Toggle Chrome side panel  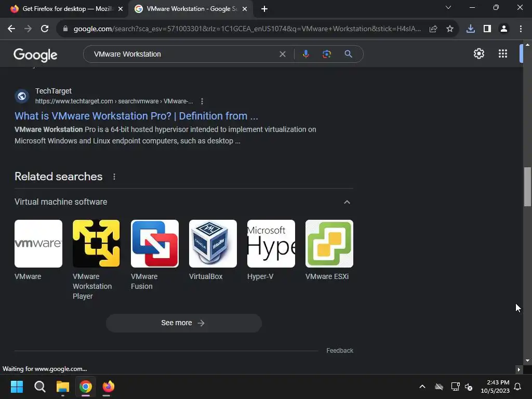click(487, 29)
